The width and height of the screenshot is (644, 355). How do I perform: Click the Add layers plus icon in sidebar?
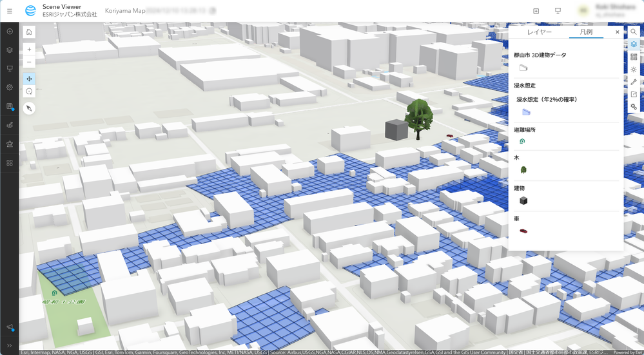(10, 32)
